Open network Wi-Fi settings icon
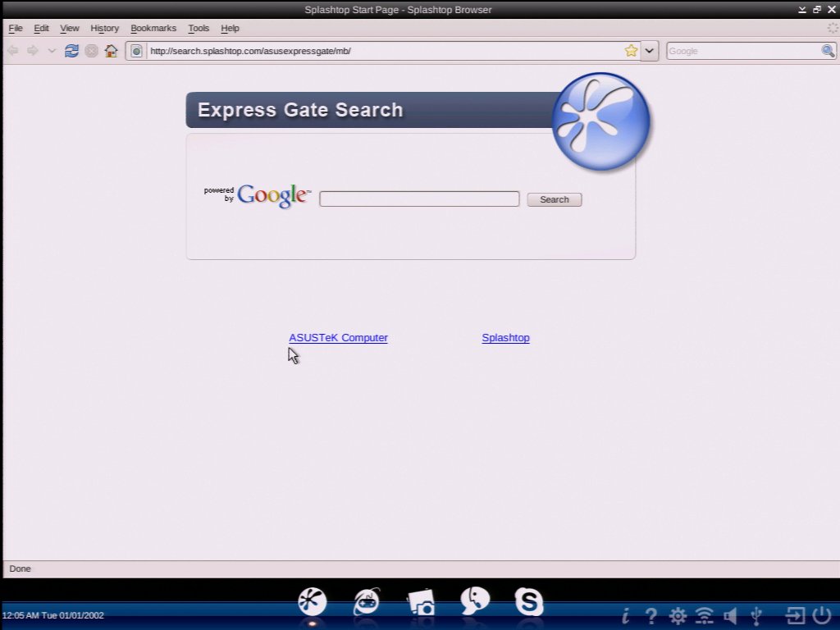The width and height of the screenshot is (840, 630). click(704, 615)
